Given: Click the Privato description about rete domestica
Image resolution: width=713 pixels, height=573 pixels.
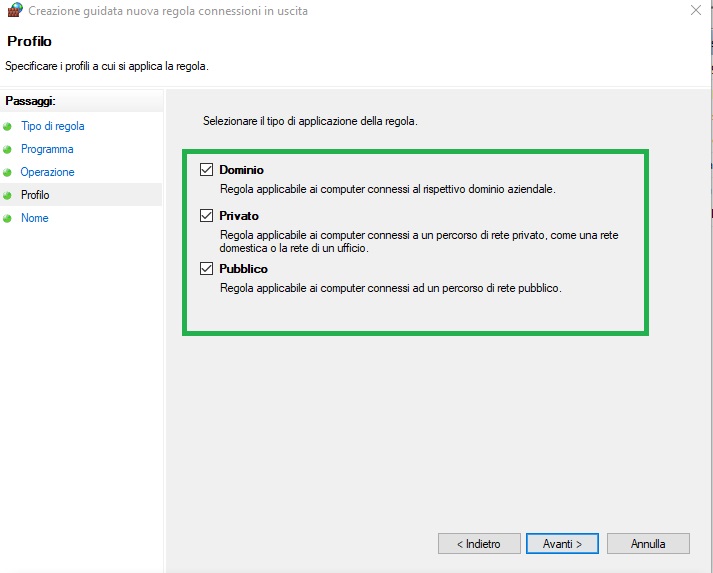Looking at the screenshot, I should click(x=419, y=241).
